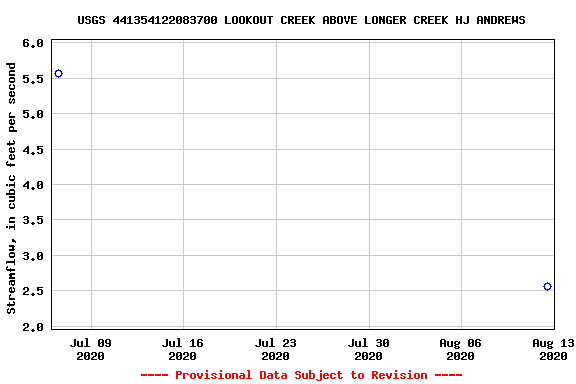
Task: Click the 'Provisional Data Subject to Revision' notice
Action: (x=301, y=375)
